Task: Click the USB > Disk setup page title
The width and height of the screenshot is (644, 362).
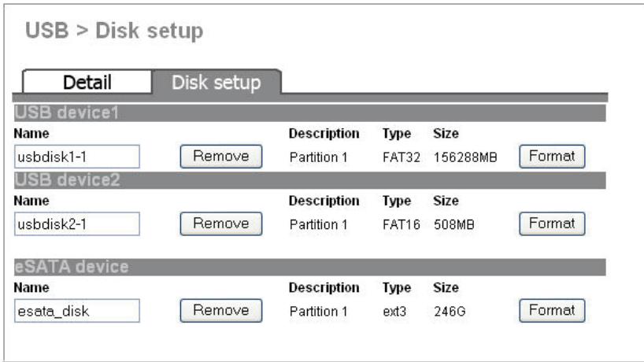Action: click(114, 31)
